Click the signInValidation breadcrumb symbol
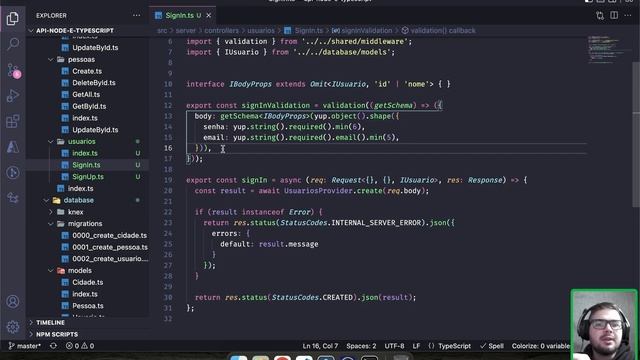 point(362,31)
